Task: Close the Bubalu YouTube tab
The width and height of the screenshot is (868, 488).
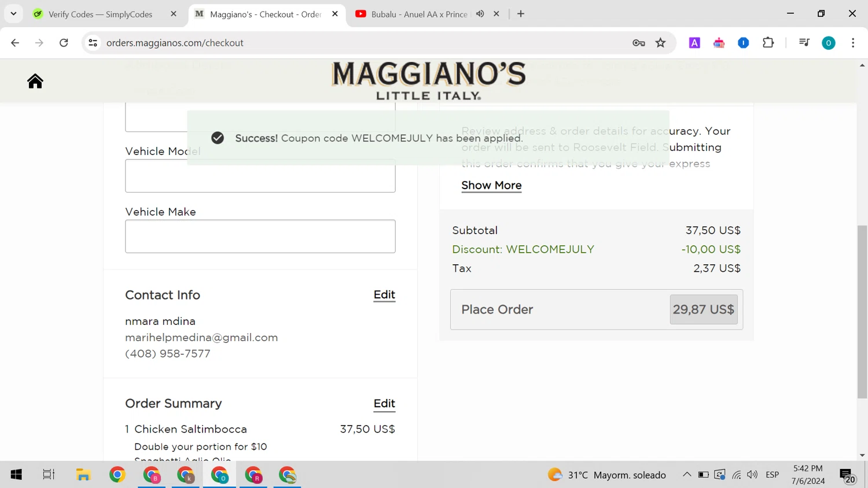Action: [496, 14]
